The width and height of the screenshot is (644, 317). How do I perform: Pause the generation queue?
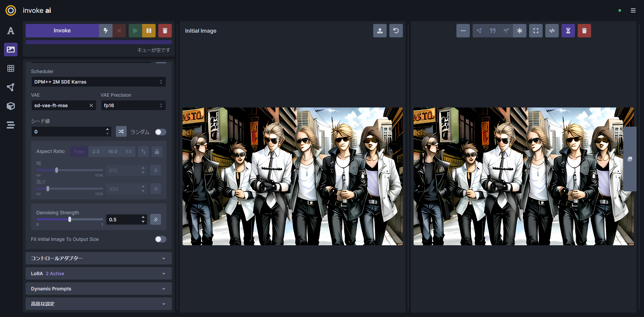pos(149,31)
